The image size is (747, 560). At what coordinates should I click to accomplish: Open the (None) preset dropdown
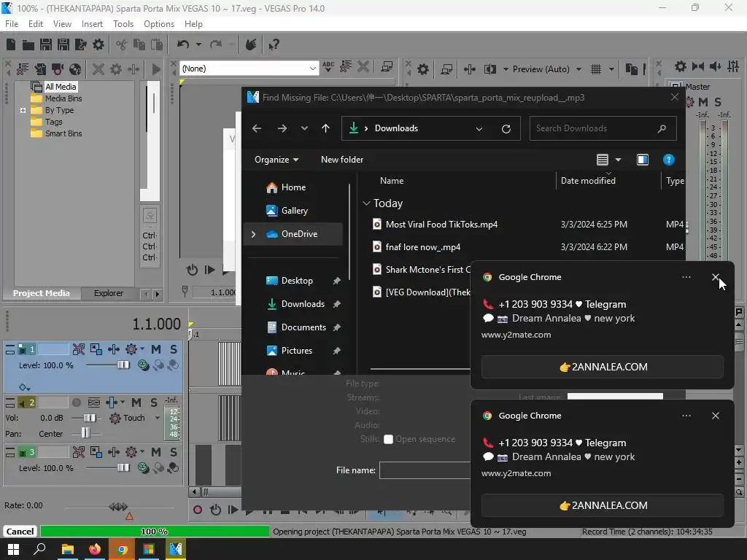[x=312, y=69]
